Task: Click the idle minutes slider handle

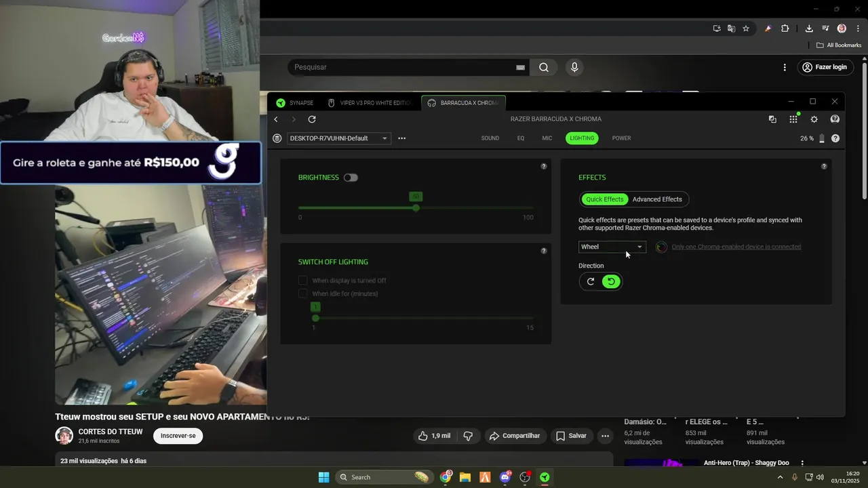Action: point(315,318)
